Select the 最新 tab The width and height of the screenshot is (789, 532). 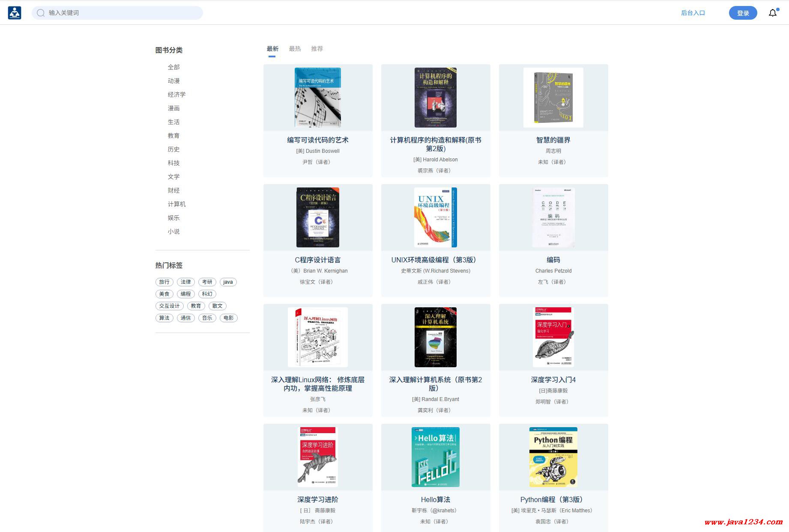[x=273, y=49]
